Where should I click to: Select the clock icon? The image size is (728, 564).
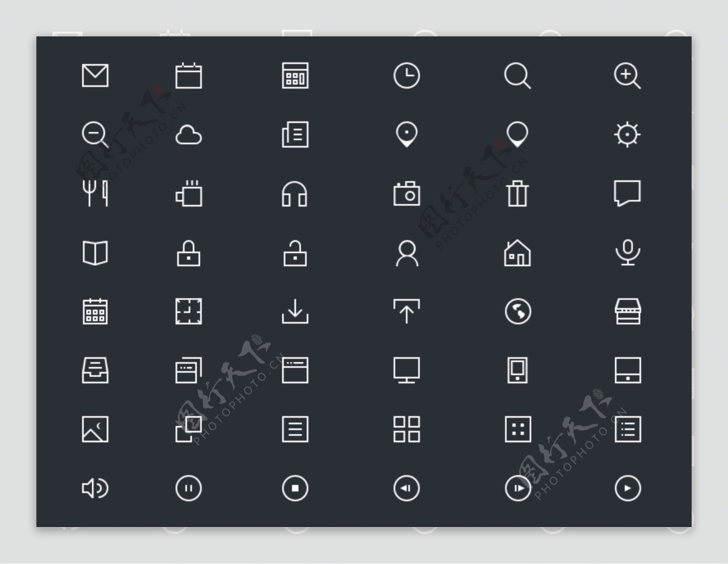[x=406, y=76]
